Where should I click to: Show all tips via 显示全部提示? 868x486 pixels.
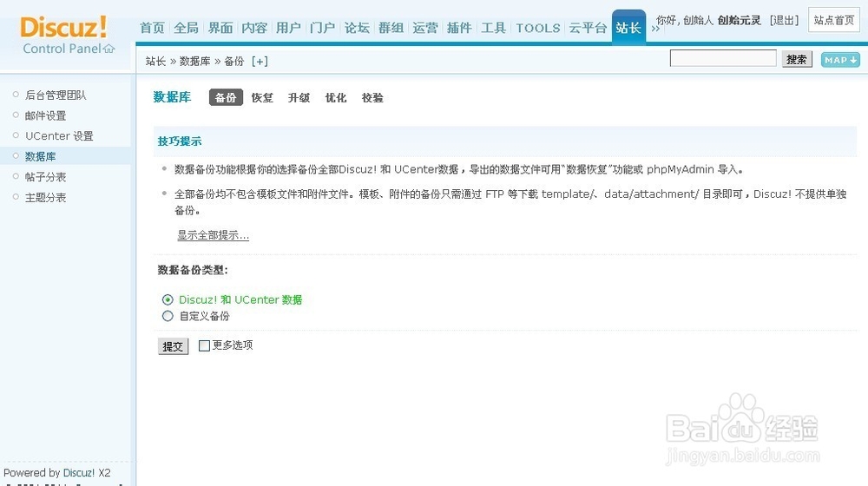click(x=214, y=235)
